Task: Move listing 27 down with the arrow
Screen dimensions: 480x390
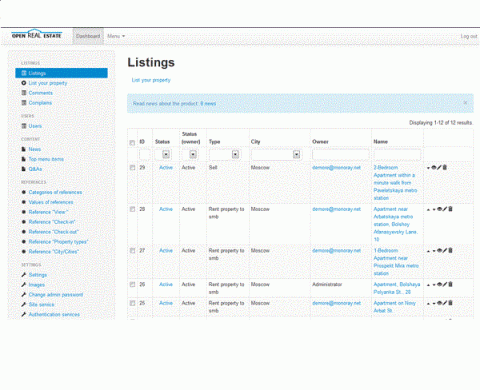Action: pos(434,251)
